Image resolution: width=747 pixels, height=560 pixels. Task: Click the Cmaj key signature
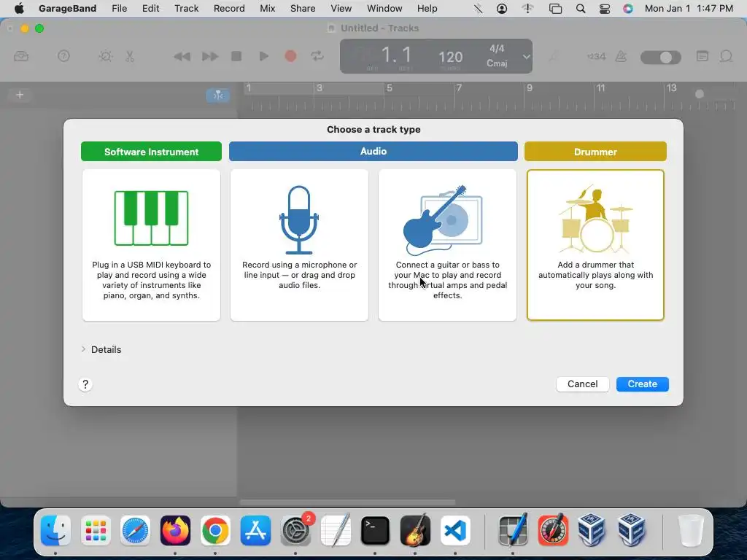click(497, 63)
